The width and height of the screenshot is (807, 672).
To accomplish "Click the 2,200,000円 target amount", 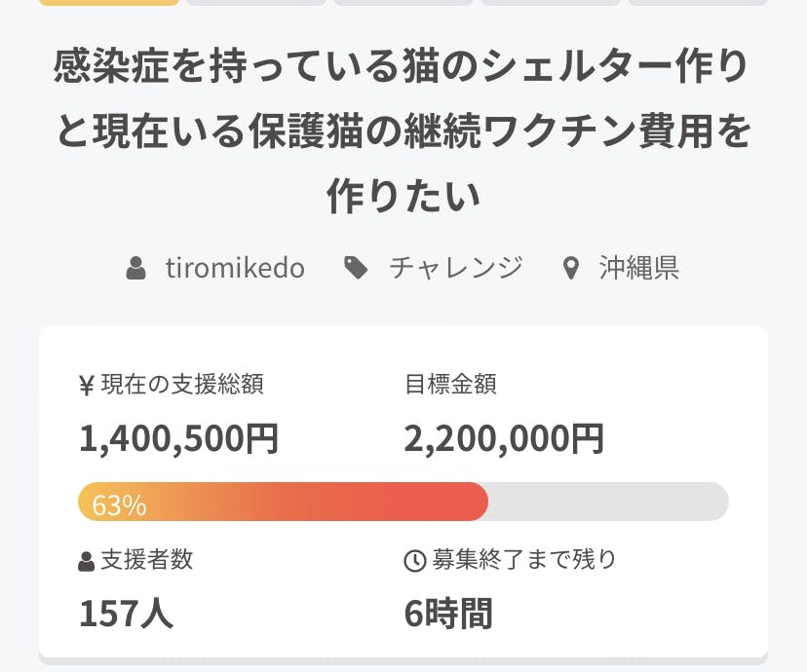I will coord(504,439).
